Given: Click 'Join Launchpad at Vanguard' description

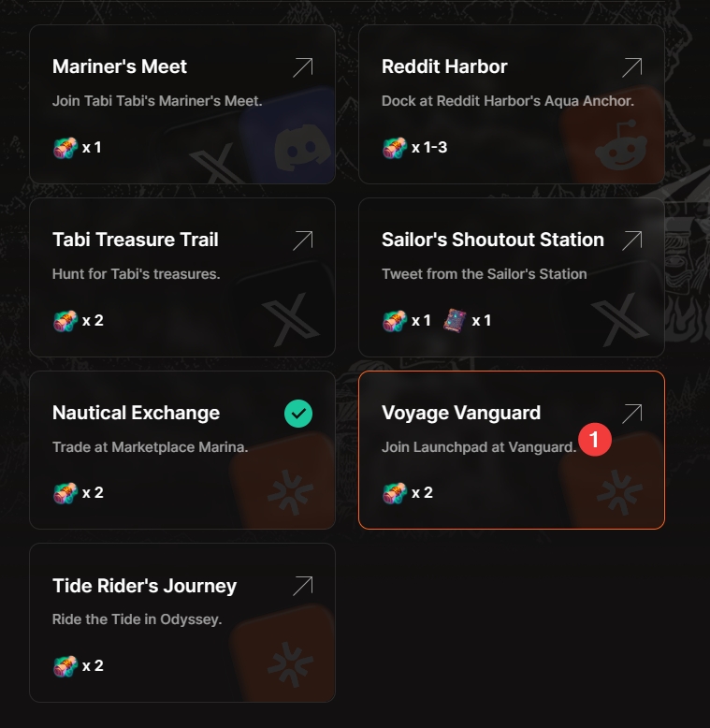Looking at the screenshot, I should coord(479,447).
